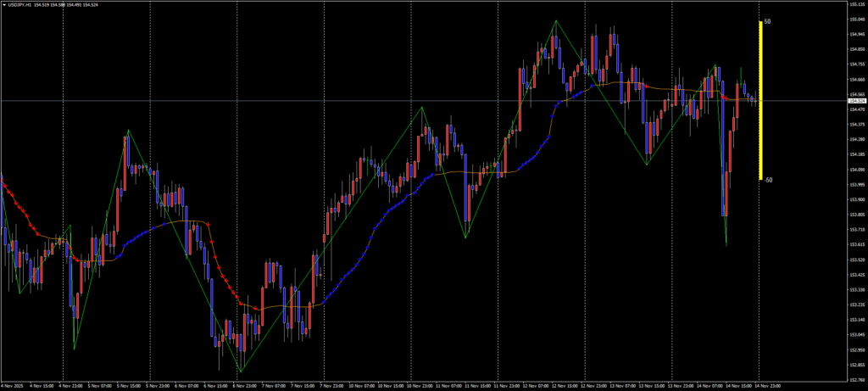Select the "4 Nov 2025" date on the time axis
Viewport: 868px width, 391px height.
(11, 384)
